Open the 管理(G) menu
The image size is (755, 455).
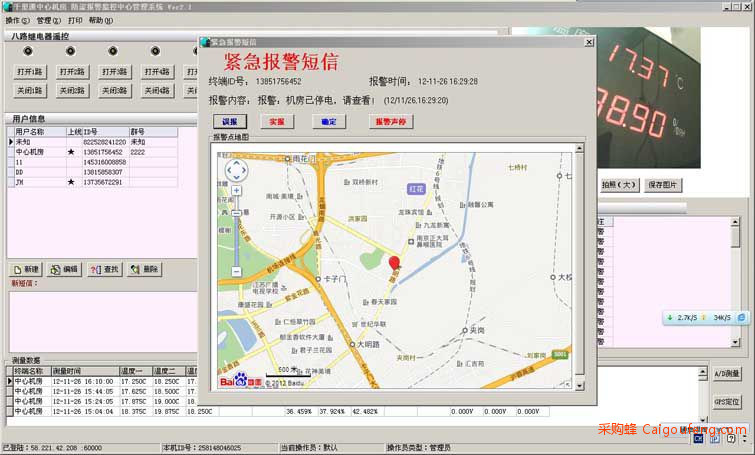click(x=49, y=20)
